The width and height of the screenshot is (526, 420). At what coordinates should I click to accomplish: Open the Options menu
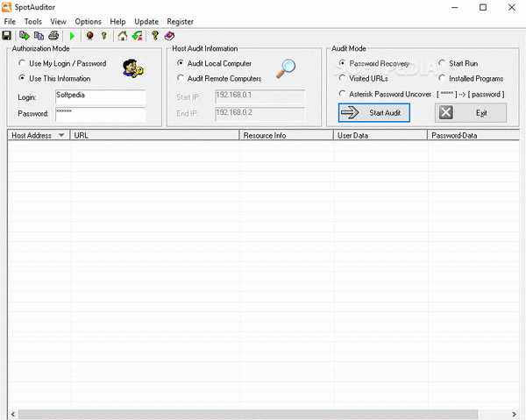click(x=88, y=21)
